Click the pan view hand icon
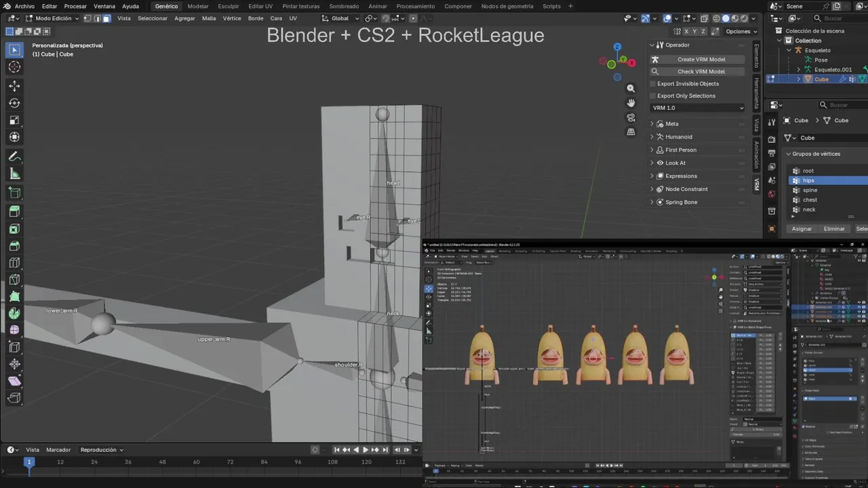Screen dimensions: 868x488 [x=631, y=103]
